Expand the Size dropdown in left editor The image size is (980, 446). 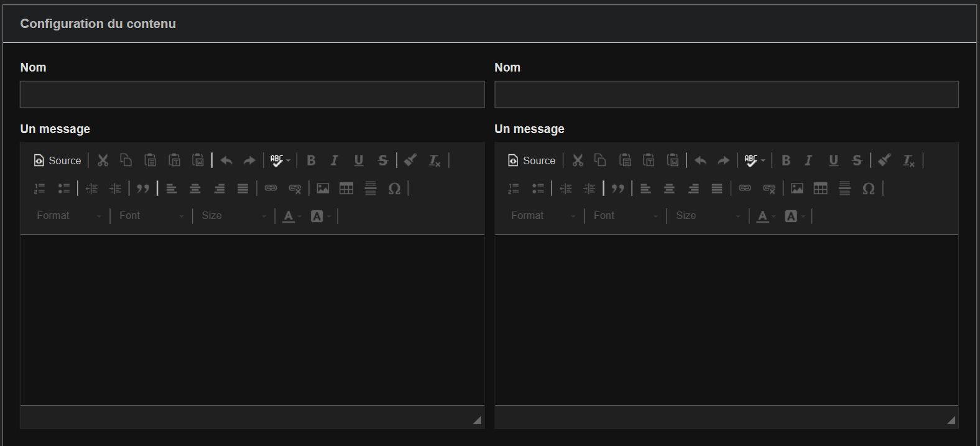click(233, 216)
